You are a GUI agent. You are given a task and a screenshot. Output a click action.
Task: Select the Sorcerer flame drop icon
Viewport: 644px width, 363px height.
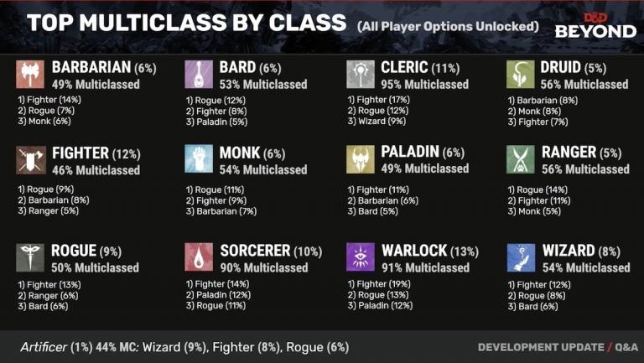[x=198, y=257]
